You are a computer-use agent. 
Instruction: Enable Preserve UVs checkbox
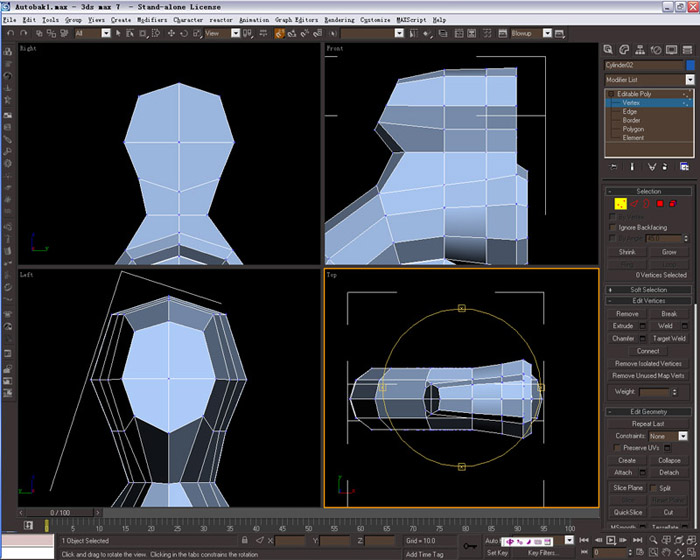(x=617, y=447)
